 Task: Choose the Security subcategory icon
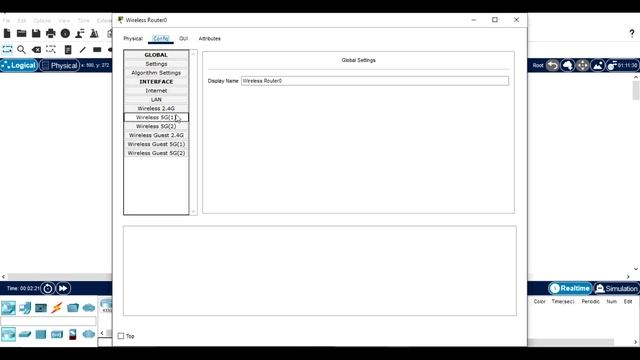click(x=73, y=334)
